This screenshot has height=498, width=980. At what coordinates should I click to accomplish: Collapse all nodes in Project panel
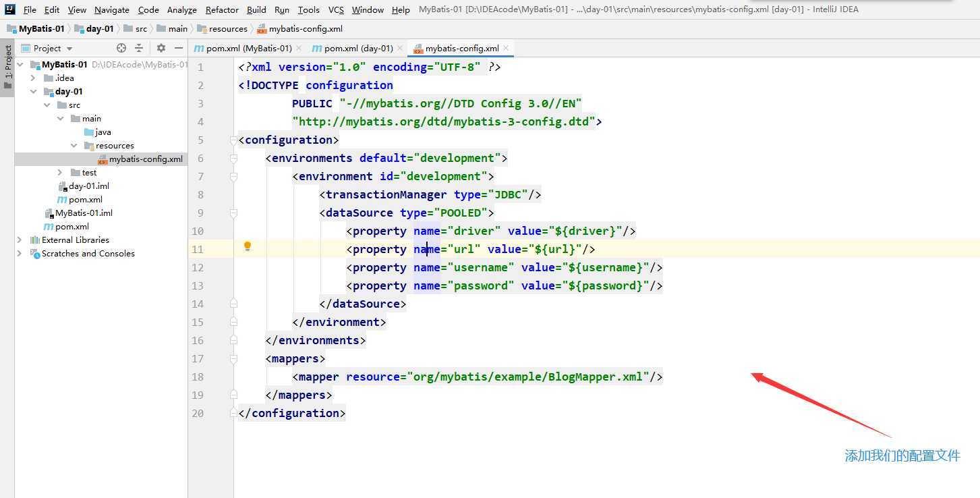139,48
